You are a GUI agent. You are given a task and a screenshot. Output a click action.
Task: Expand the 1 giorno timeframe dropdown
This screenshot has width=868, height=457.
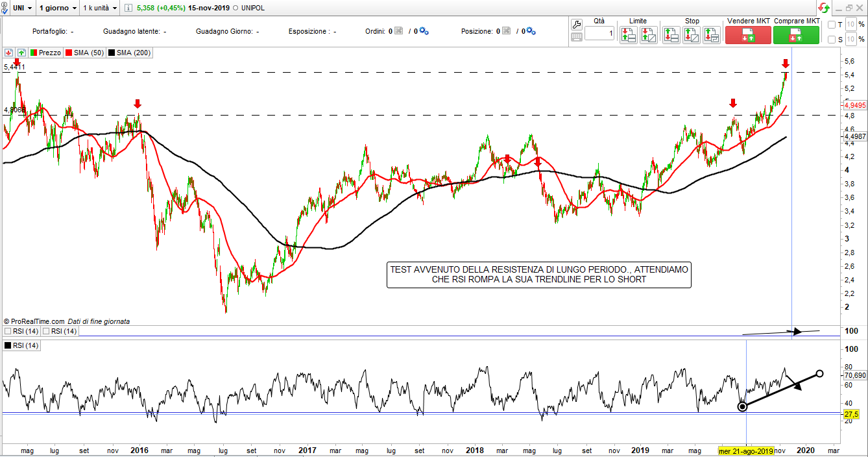58,8
